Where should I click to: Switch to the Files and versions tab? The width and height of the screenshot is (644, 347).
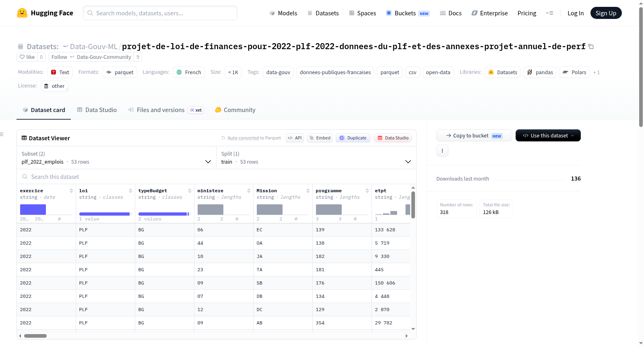(x=166, y=110)
